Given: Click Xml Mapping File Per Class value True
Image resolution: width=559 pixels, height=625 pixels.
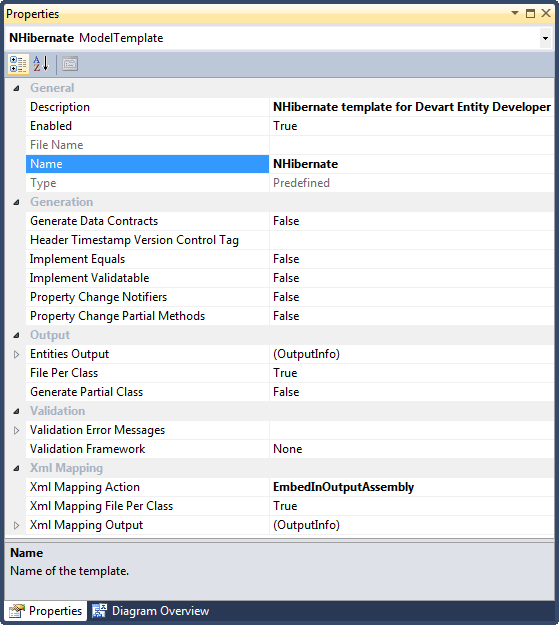Looking at the screenshot, I should coord(285,506).
